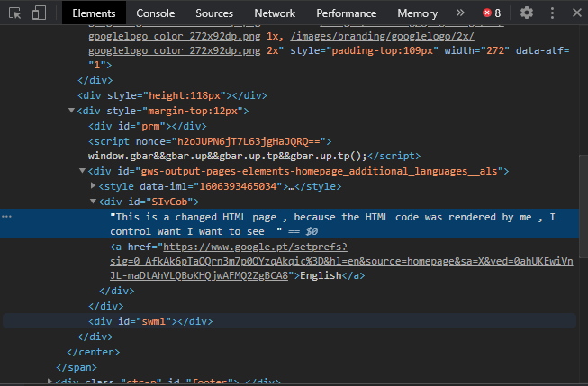The width and height of the screenshot is (588, 386).
Task: Open the Performance tab
Action: (346, 13)
